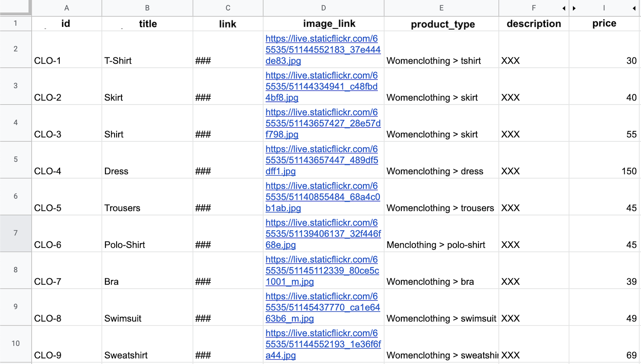Select column C header
The image size is (641, 364).
pos(228,8)
